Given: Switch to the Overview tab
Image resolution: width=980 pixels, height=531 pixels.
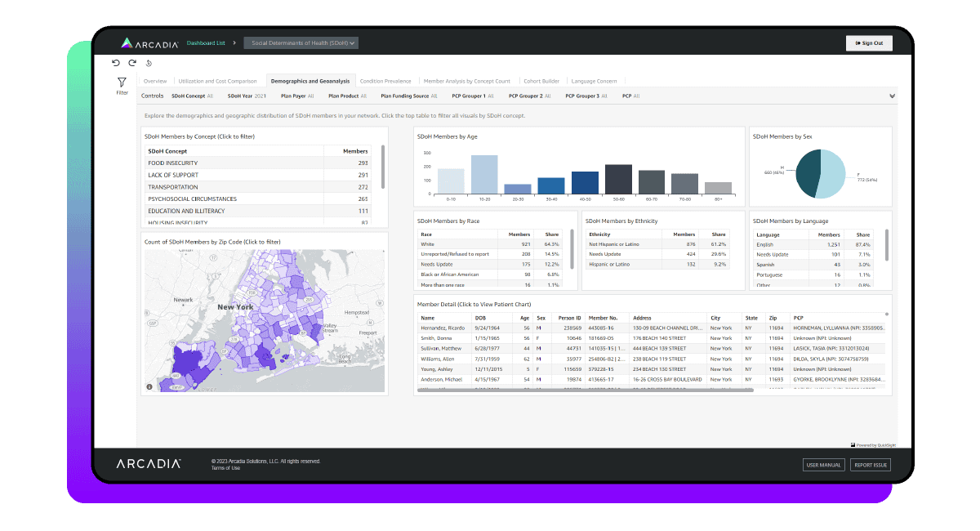Looking at the screenshot, I should point(155,81).
